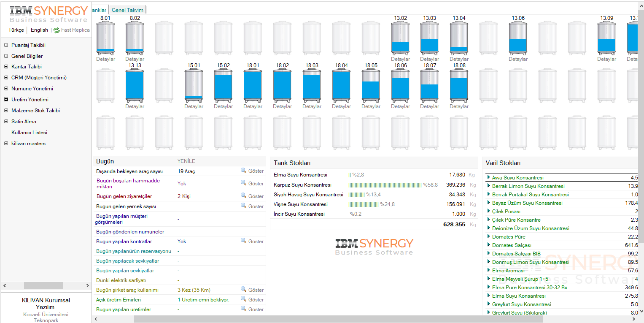Image resolution: width=644 pixels, height=323 pixels.
Task: Switch language to English
Action: (x=39, y=30)
